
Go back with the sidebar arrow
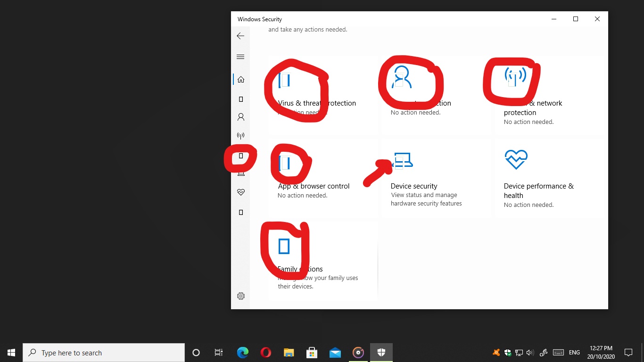240,36
